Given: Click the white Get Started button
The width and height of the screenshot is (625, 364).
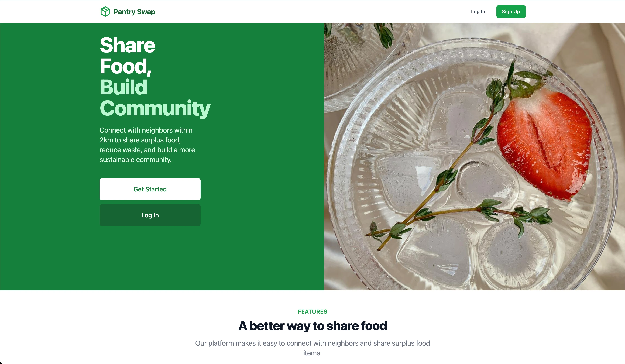Looking at the screenshot, I should 150,189.
